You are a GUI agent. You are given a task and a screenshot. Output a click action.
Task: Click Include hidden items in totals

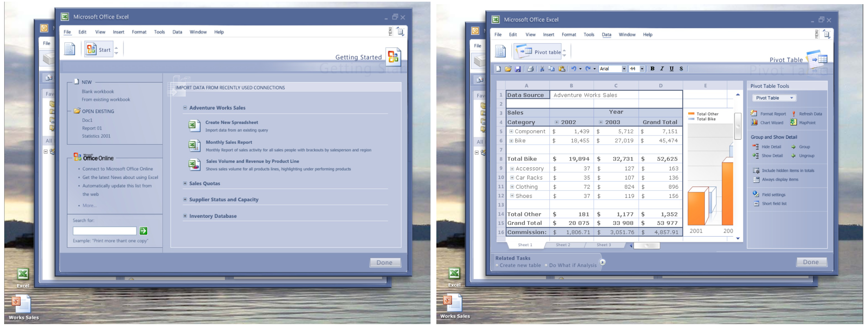(x=784, y=171)
